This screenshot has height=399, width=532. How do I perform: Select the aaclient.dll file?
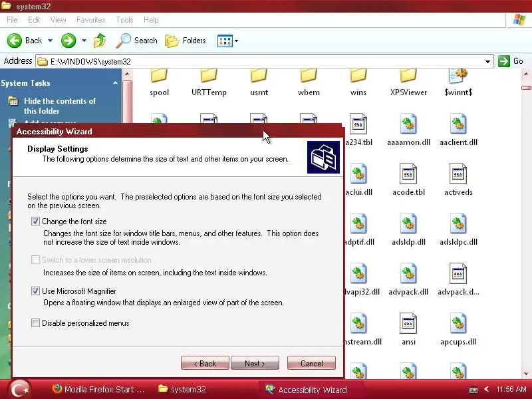458,130
